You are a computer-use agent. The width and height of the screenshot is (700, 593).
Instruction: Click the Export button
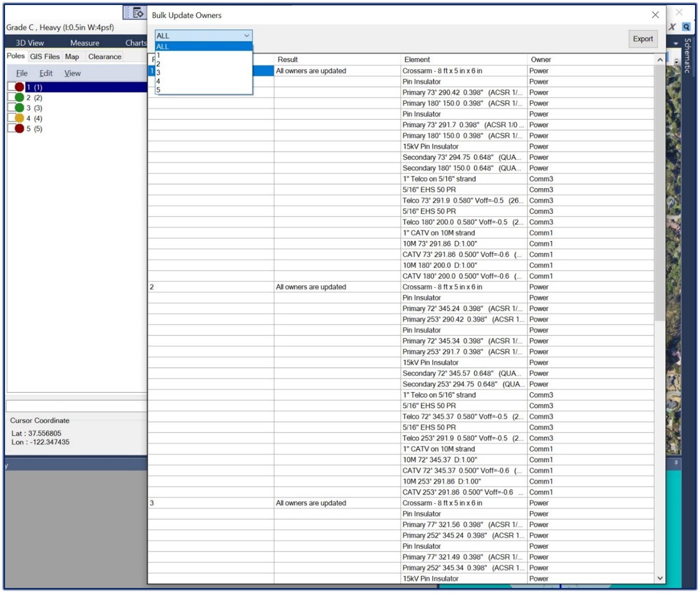[643, 39]
